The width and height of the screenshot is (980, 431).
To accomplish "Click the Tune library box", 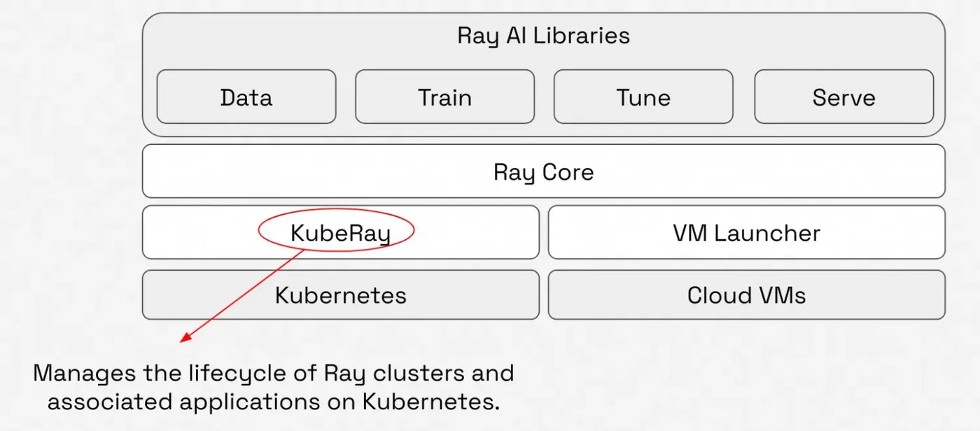I will click(643, 97).
